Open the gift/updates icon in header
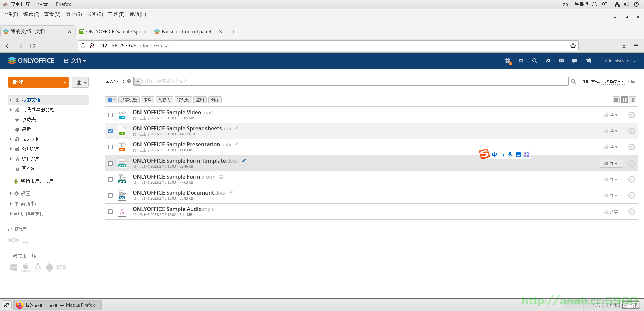The height and width of the screenshot is (311, 644). tap(508, 61)
